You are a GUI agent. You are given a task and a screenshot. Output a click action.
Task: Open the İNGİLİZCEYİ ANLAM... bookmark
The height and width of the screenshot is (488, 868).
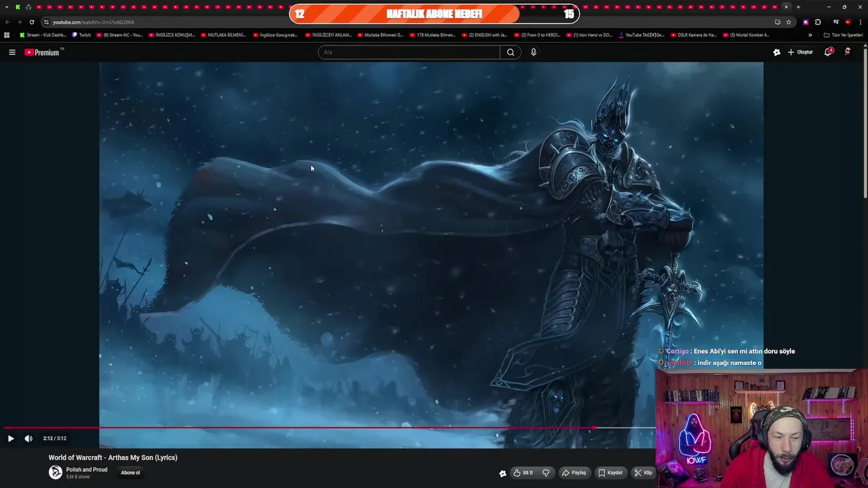(x=328, y=35)
